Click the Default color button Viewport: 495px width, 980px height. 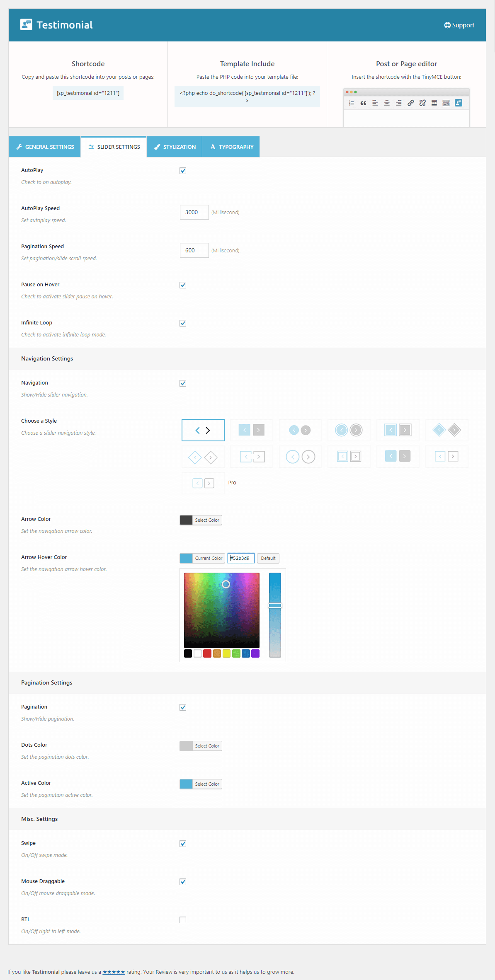tap(268, 558)
